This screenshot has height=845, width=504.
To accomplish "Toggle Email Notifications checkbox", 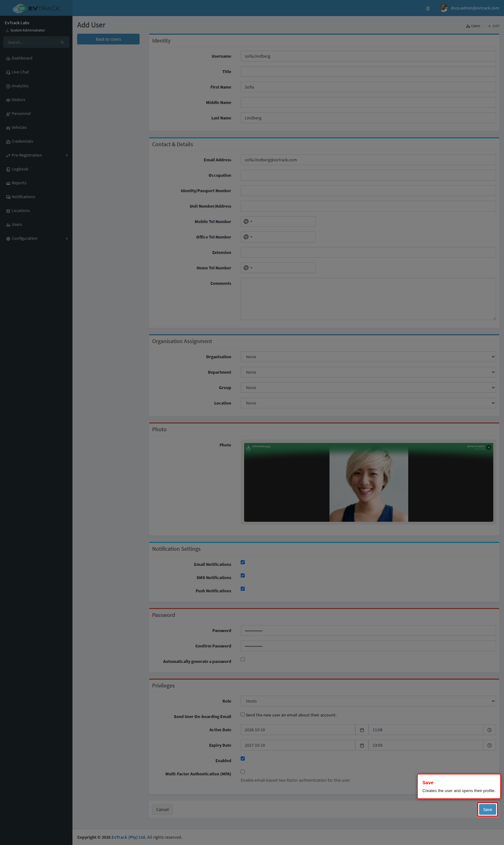I will (243, 562).
